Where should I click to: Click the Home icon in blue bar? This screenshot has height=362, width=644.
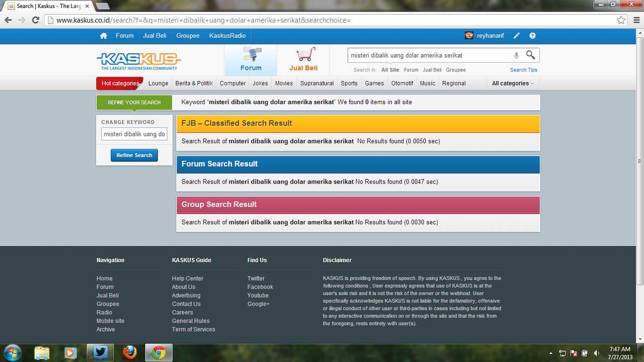(104, 36)
